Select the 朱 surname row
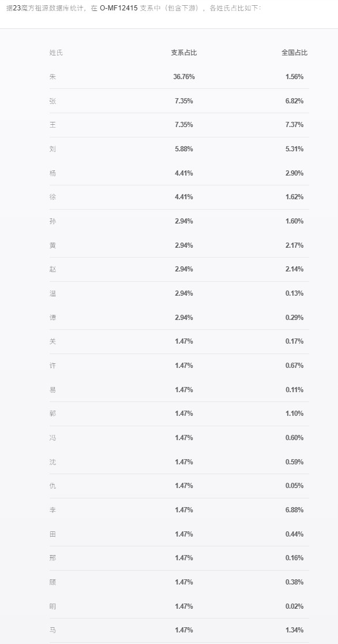This screenshot has height=644, width=338. point(179,77)
